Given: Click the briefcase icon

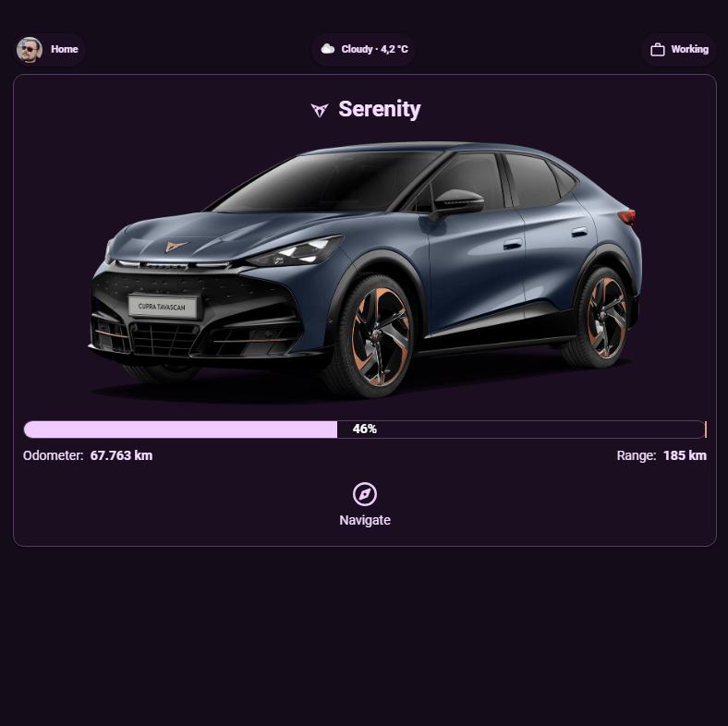Looking at the screenshot, I should click(658, 50).
